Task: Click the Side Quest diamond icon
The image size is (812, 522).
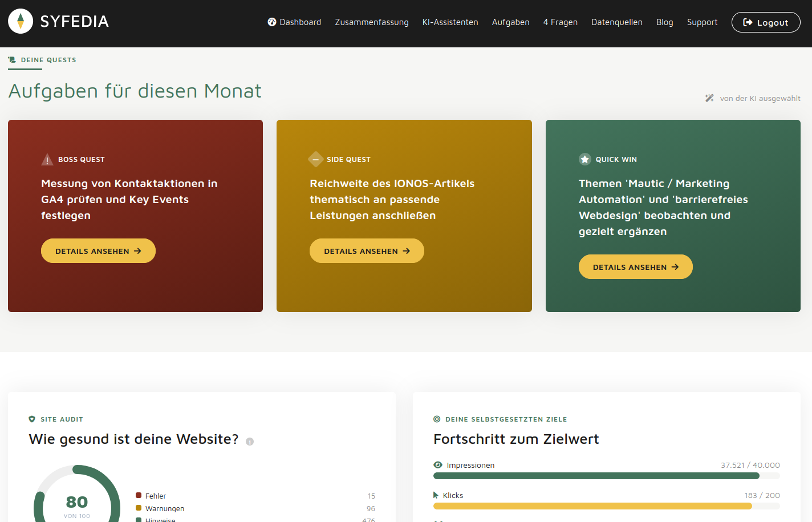Action: (315, 159)
